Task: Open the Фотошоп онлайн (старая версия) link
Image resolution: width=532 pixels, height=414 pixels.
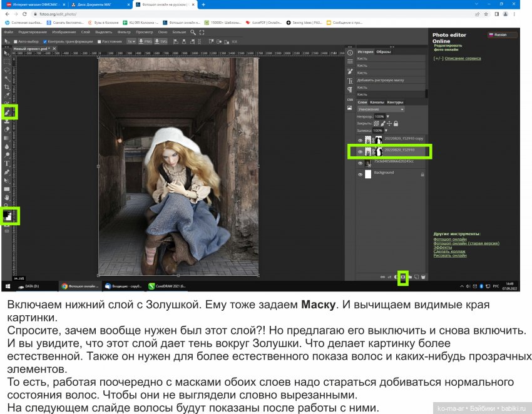Action: (466, 244)
